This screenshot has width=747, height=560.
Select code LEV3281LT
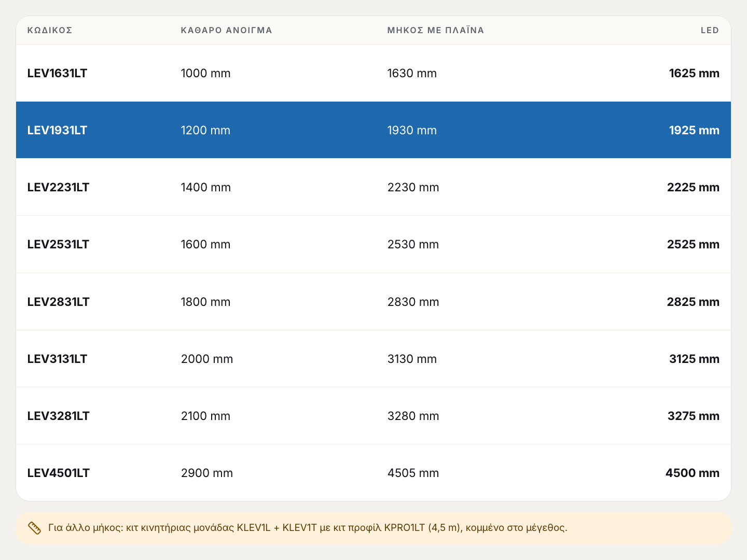(x=59, y=416)
